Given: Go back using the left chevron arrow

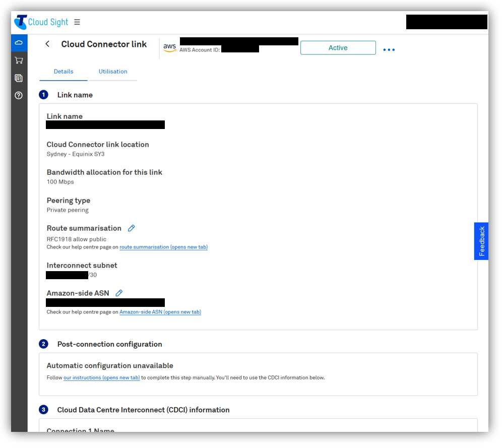Looking at the screenshot, I should [47, 44].
